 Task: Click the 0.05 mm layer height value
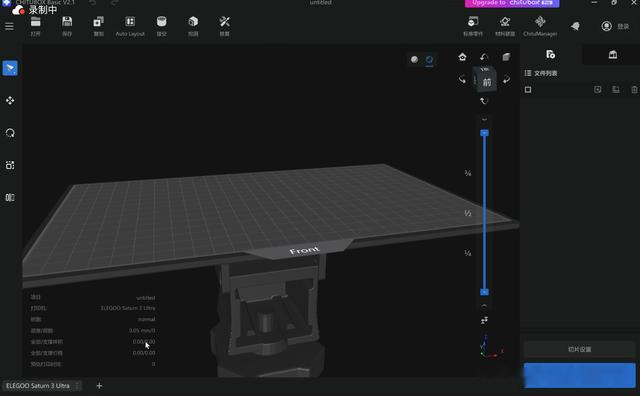tap(142, 330)
